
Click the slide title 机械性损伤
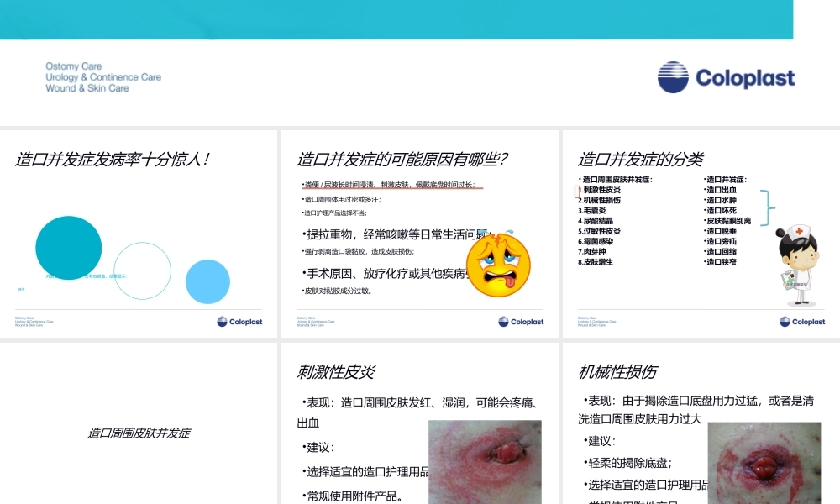617,372
